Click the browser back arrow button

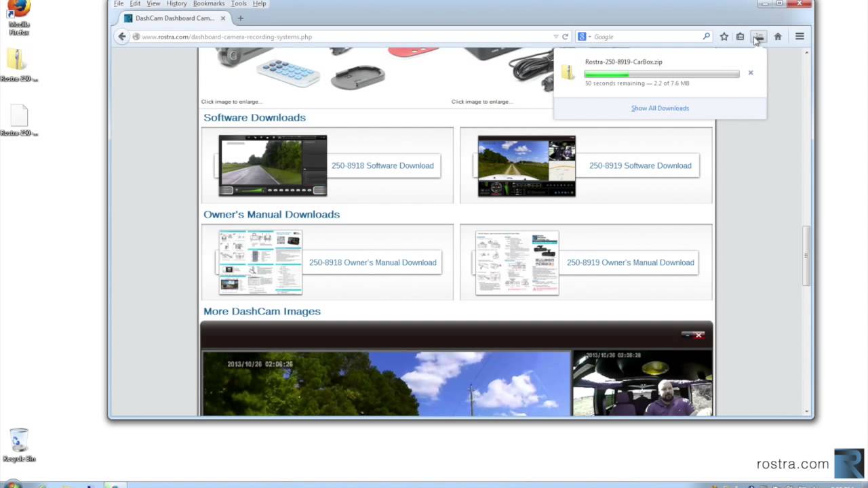(122, 37)
